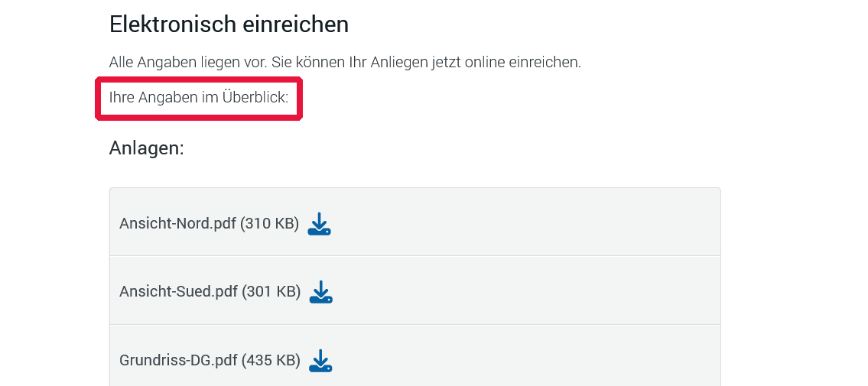
Task: Click the 'Anlagen:' section heading
Action: [x=147, y=148]
